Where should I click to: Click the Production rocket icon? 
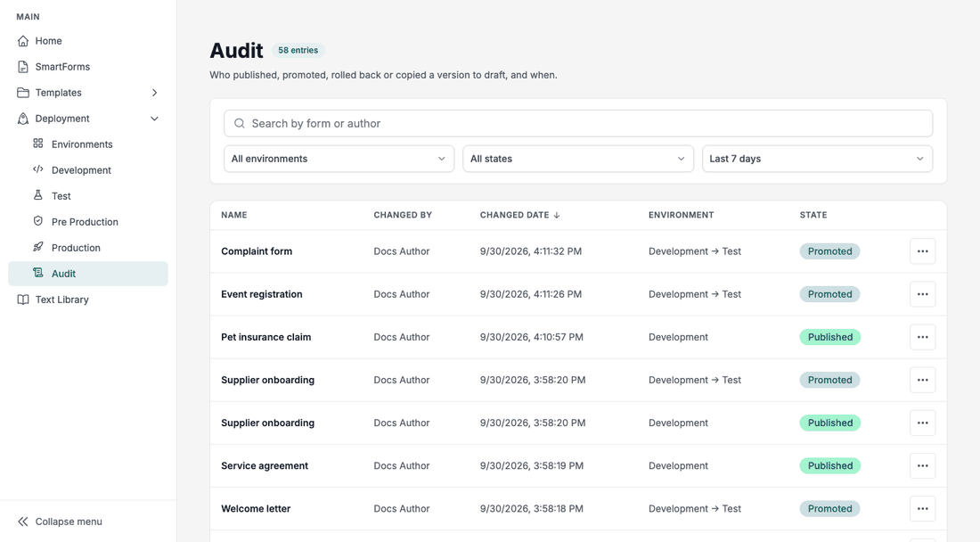coord(38,247)
